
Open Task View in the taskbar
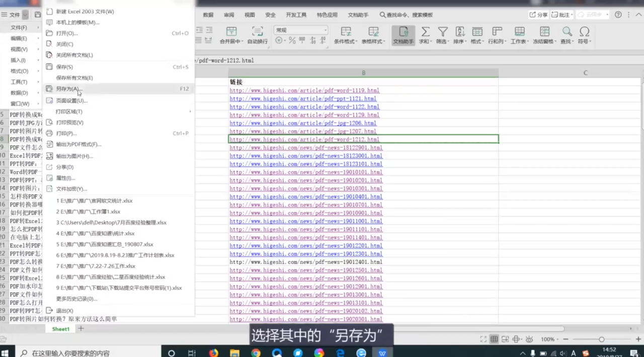coord(192,353)
